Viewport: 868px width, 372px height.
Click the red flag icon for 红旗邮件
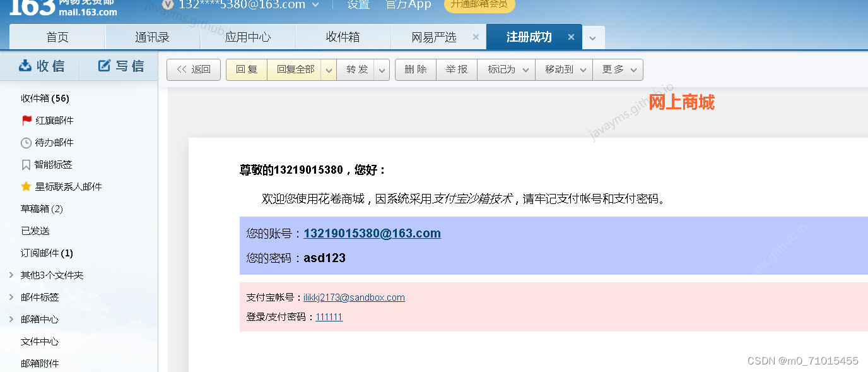(x=26, y=120)
